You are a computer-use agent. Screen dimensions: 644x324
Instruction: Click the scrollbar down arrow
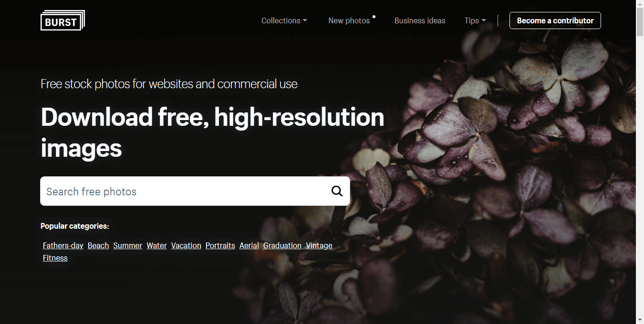pyautogui.click(x=640, y=319)
